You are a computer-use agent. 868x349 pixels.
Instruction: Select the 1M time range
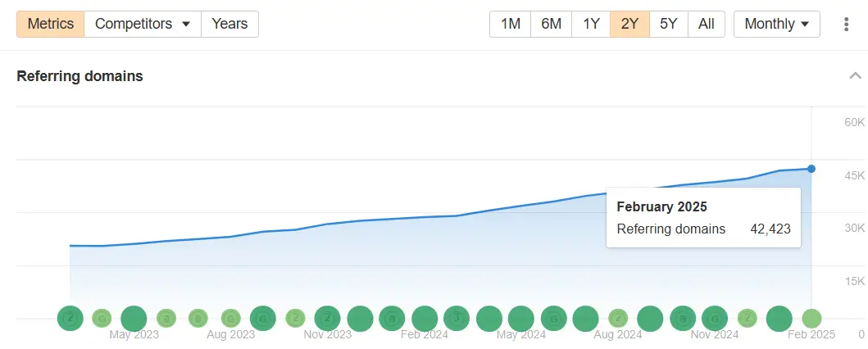pyautogui.click(x=511, y=25)
